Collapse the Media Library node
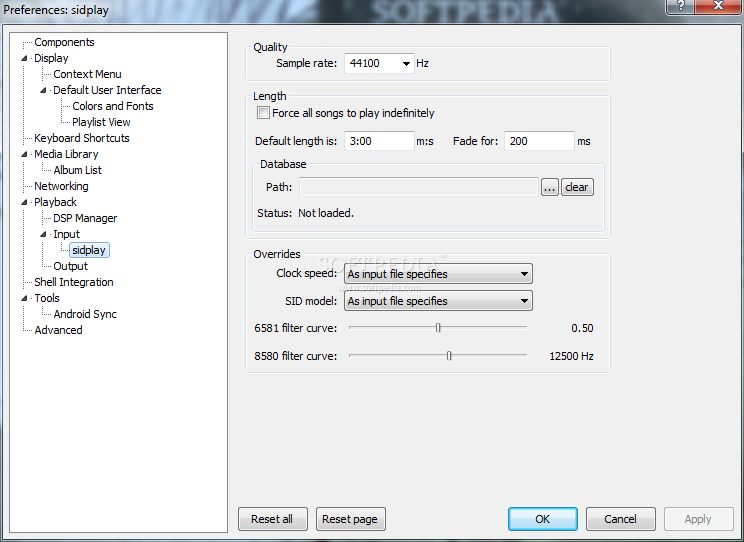Screen dimensions: 744x542 24,154
